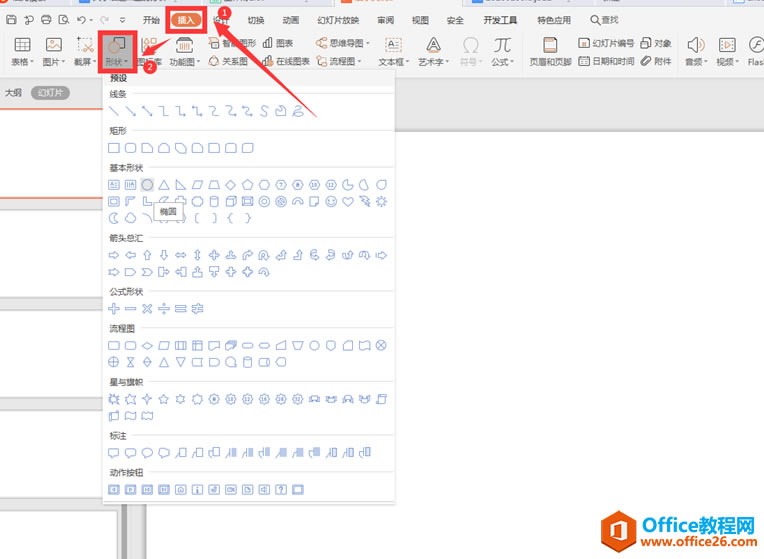Choose the multiply sign equation shape
The image size is (764, 559).
147,308
